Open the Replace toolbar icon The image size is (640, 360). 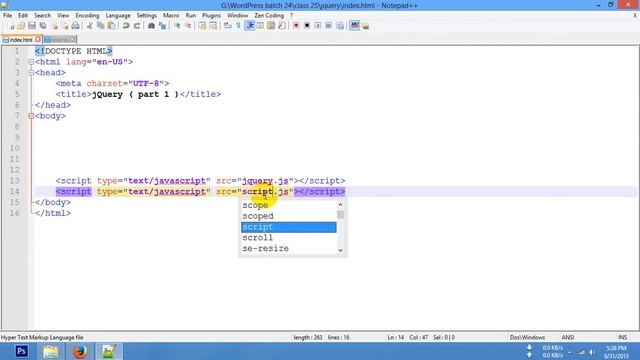click(162, 26)
